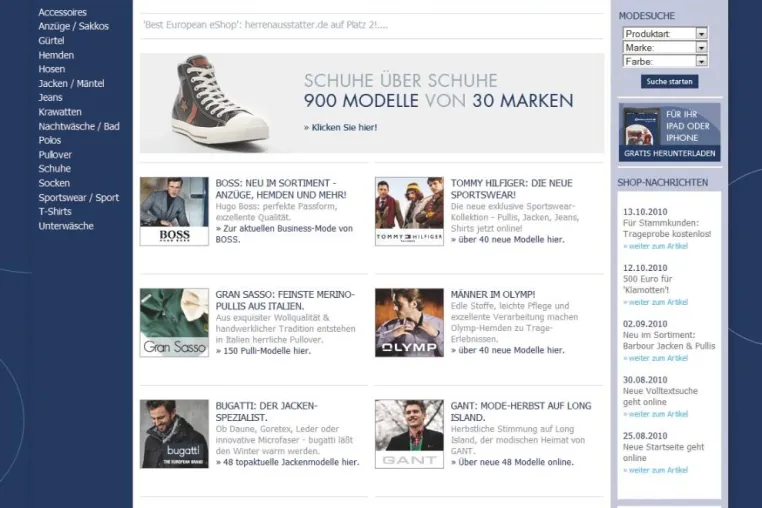Click the Suche starten button
The image size is (762, 508).
pos(669,82)
